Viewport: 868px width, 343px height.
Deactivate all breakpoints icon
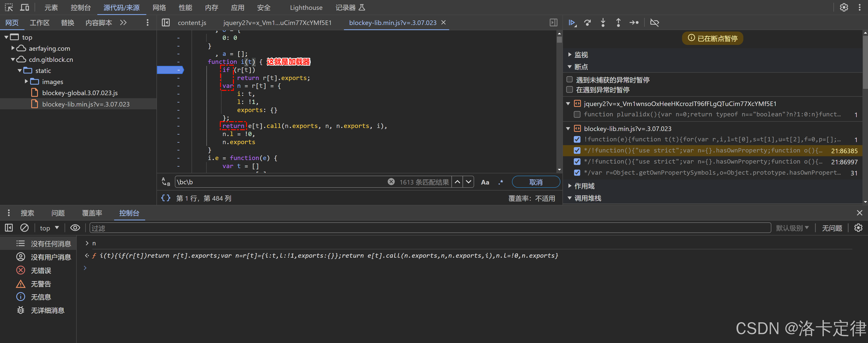pyautogui.click(x=654, y=22)
